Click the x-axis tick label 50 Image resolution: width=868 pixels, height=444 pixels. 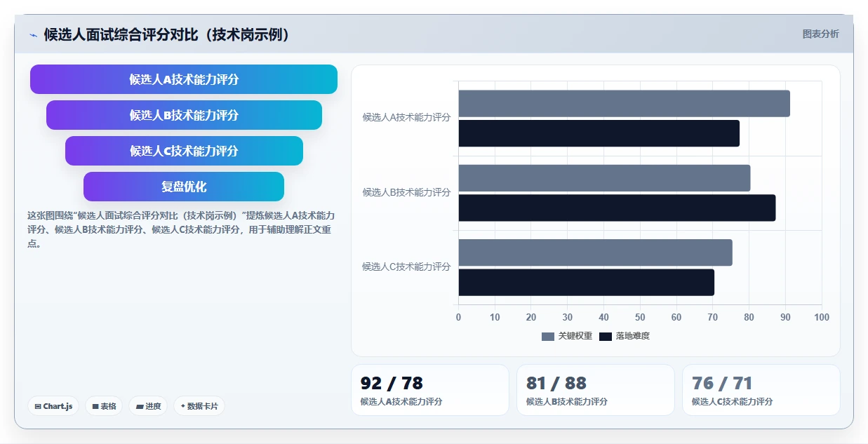(640, 317)
